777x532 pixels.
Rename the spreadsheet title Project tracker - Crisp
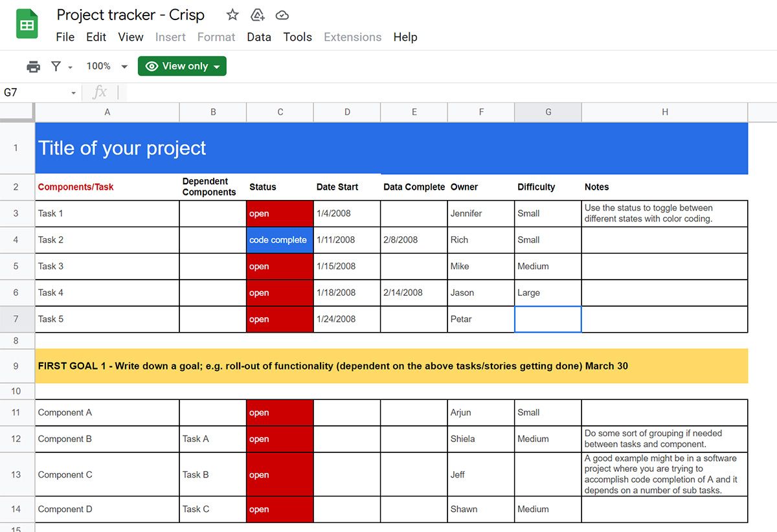click(x=131, y=14)
